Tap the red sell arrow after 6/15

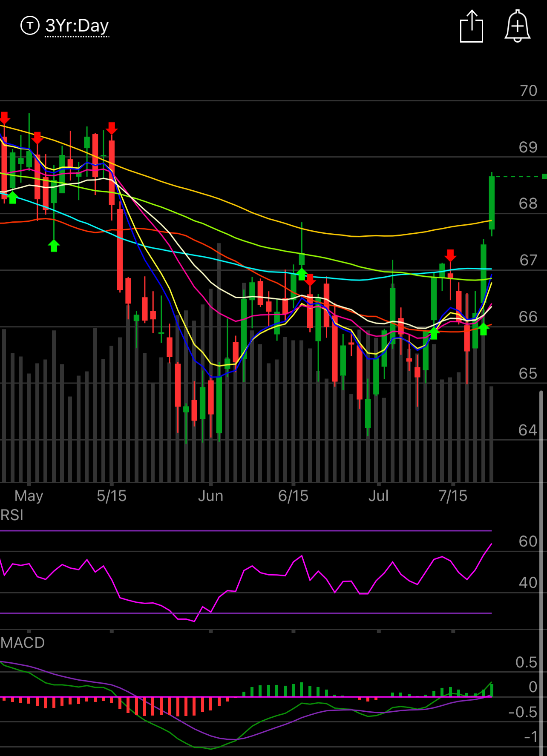click(x=310, y=280)
